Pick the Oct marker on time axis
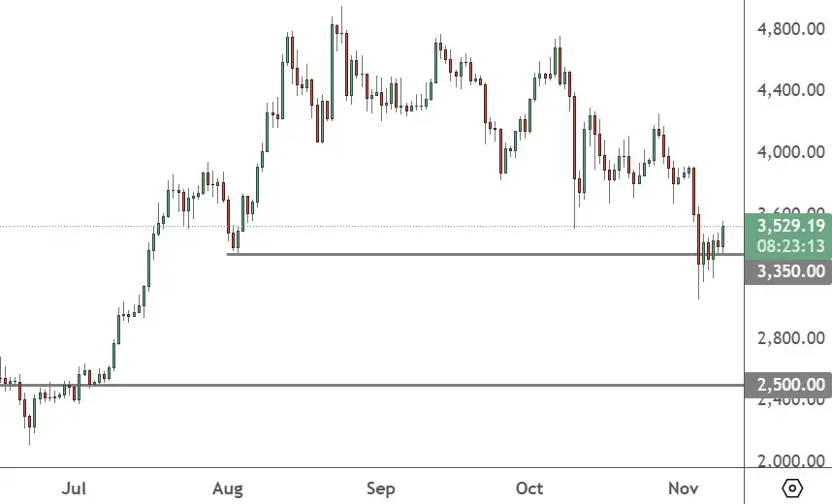832x504 pixels. pos(529,487)
